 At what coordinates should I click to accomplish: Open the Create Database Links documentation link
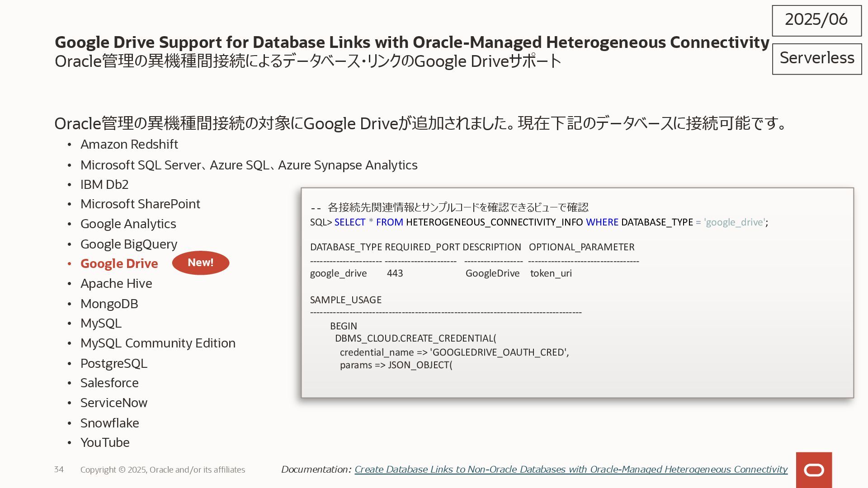[x=571, y=469]
